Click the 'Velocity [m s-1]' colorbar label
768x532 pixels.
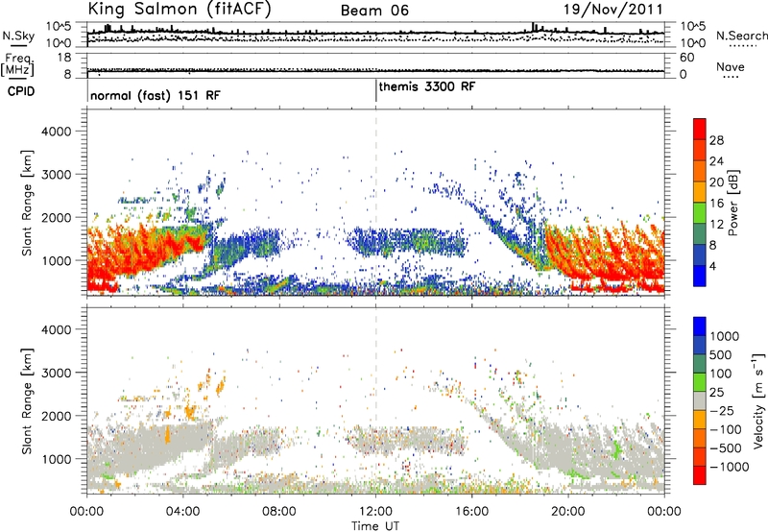click(758, 400)
